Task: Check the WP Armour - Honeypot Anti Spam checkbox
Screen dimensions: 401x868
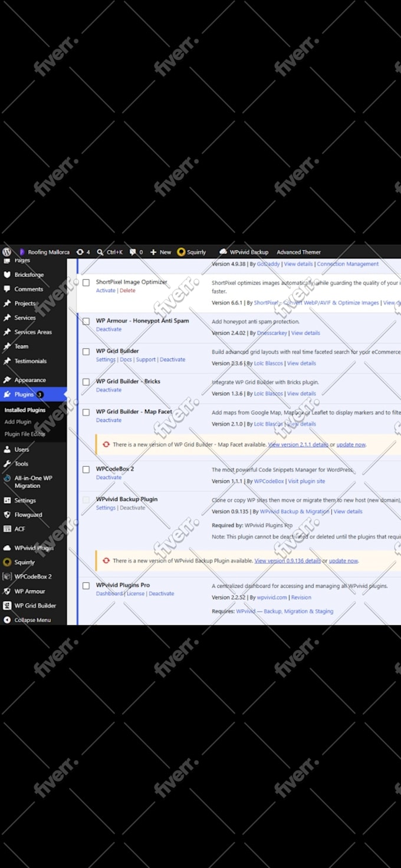Action: point(86,322)
